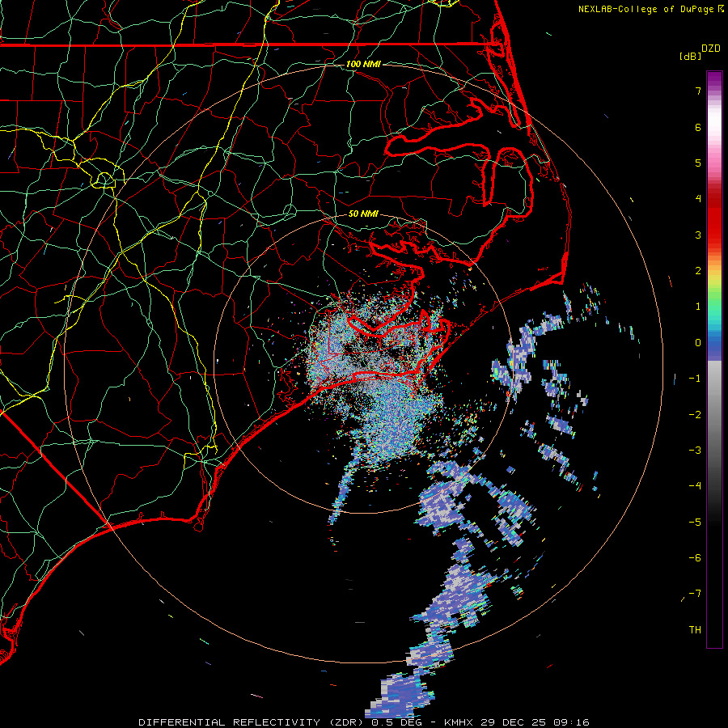Click the 50 NMI range ring label
Image resolution: width=728 pixels, height=728 pixels.
point(363,214)
